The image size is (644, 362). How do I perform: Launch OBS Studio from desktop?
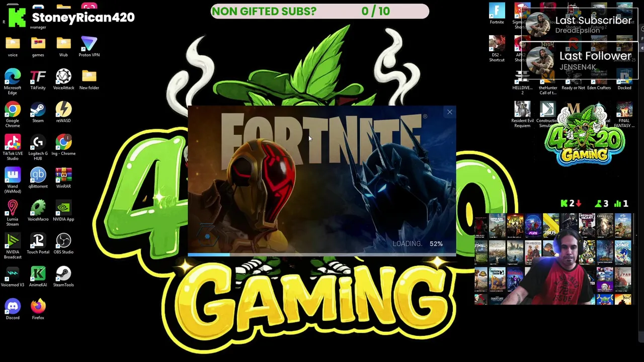point(63,244)
